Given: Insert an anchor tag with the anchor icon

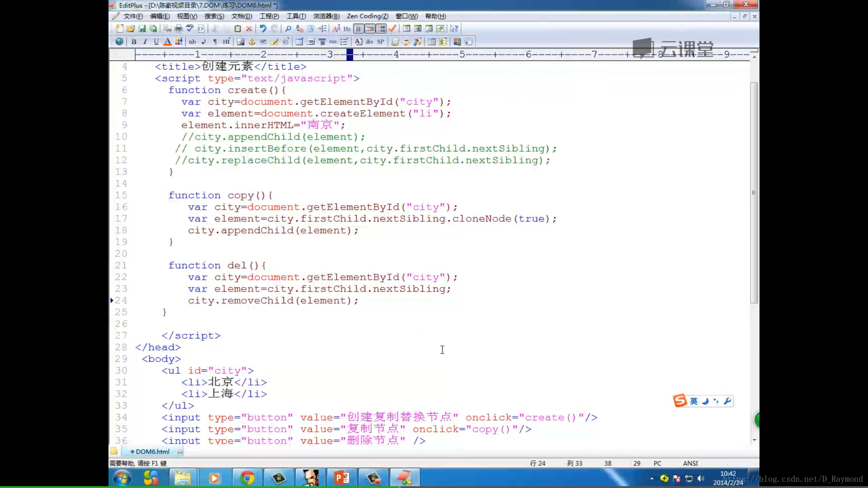Looking at the screenshot, I should (x=252, y=42).
